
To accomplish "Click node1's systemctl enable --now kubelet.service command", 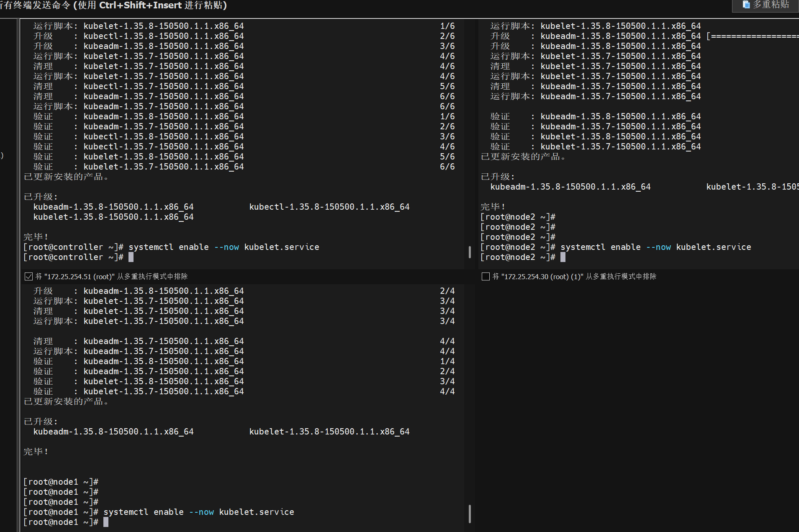I will pos(198,512).
